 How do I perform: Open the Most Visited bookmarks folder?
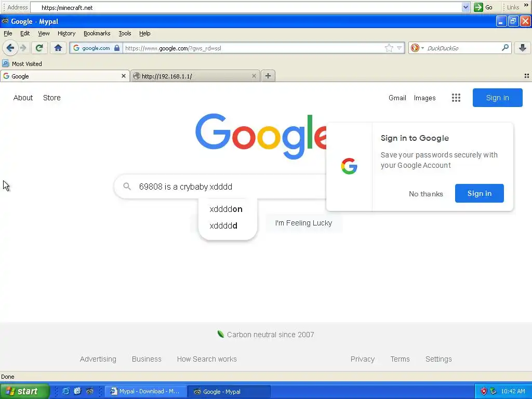pos(22,64)
